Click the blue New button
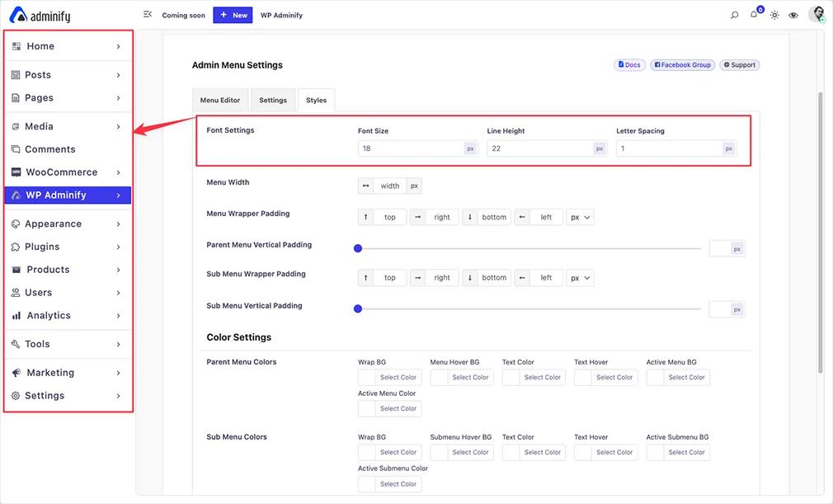Screen dimensions: 833x504 [233, 15]
